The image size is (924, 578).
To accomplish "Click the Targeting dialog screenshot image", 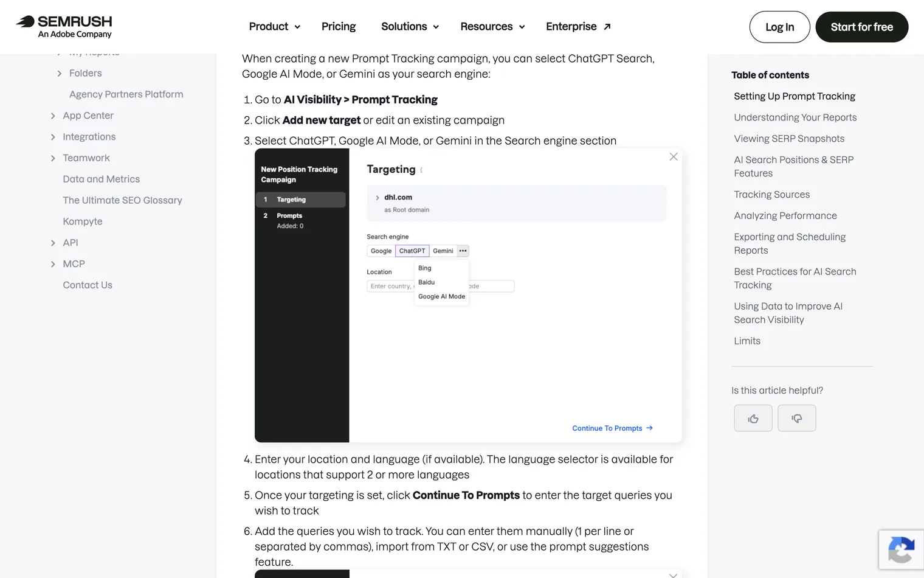I will 468,295.
